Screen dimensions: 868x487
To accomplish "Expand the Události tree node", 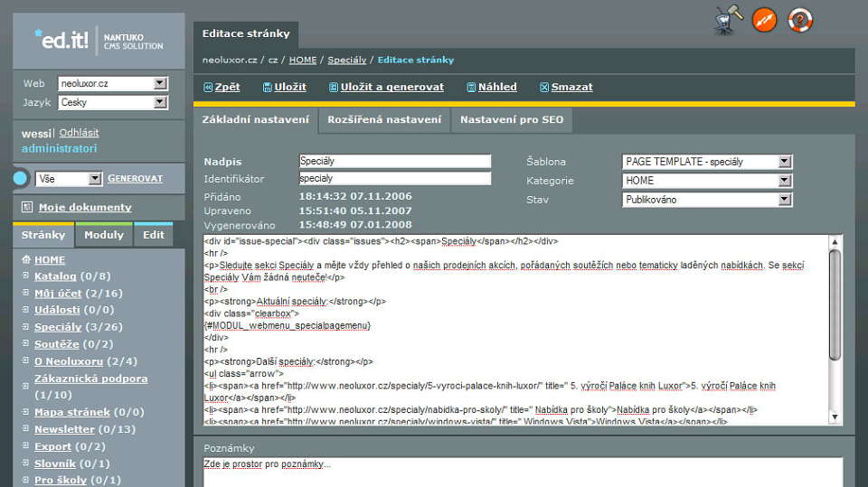I will (25, 309).
